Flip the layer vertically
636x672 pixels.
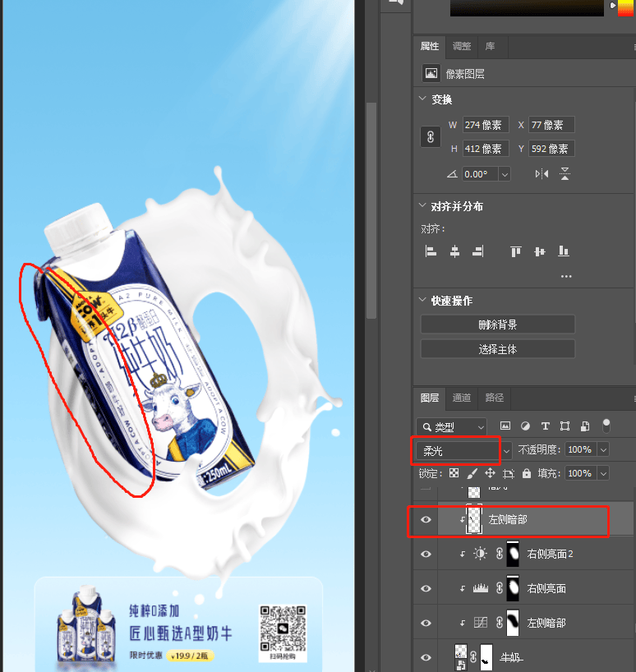coord(565,174)
